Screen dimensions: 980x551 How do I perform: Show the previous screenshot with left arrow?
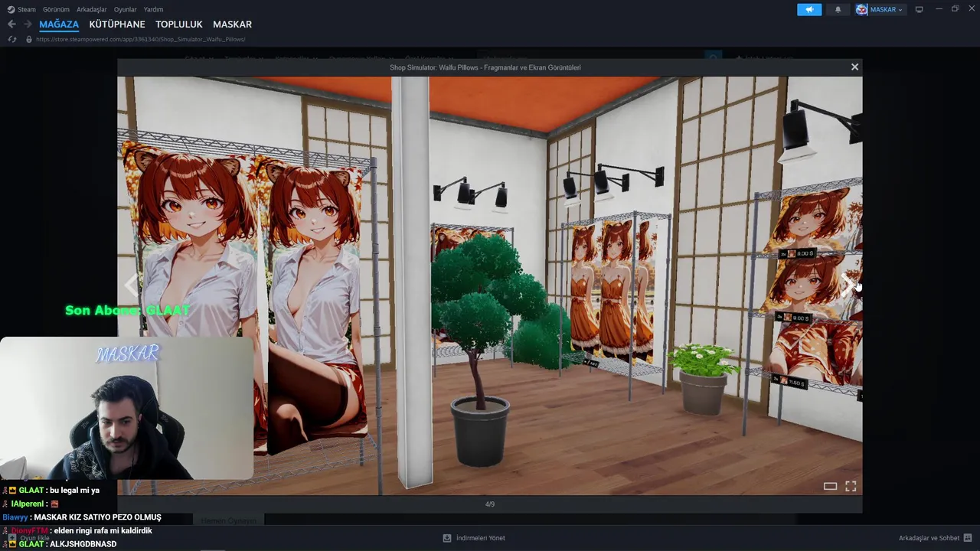pyautogui.click(x=132, y=285)
